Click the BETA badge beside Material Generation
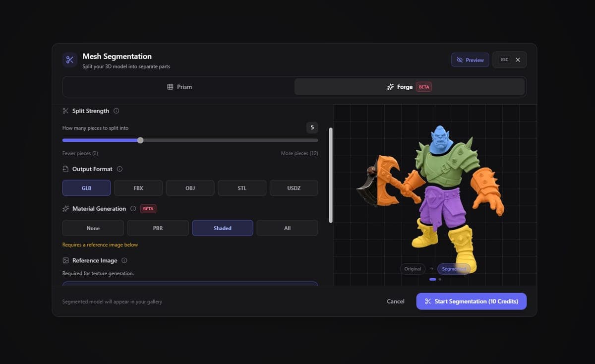Screen dimensions: 595x364 (x=148, y=209)
